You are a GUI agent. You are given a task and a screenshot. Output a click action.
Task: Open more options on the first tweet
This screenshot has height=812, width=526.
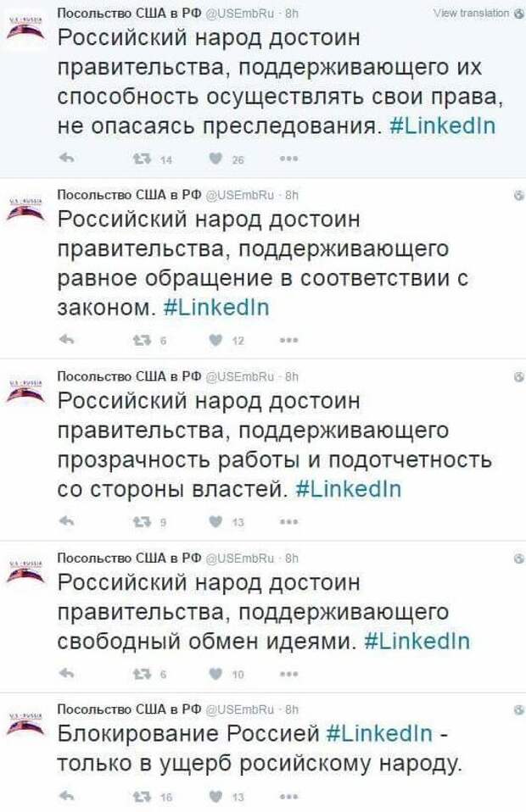(x=288, y=158)
